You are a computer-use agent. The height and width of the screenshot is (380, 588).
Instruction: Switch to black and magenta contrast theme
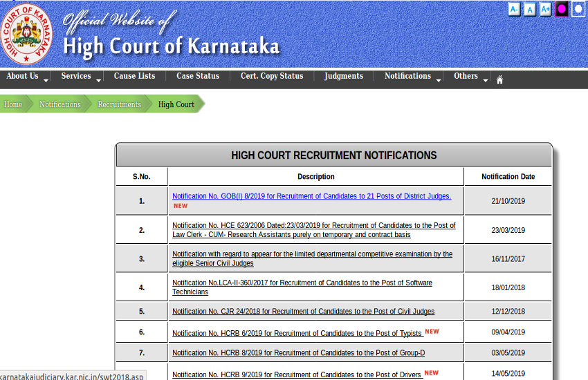click(562, 9)
